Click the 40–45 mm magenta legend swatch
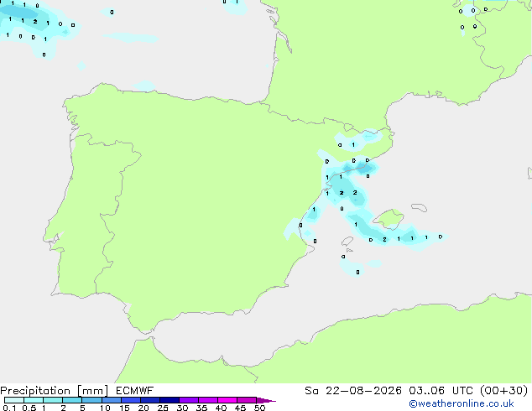Screen dimensions: 532x411 [x=227, y=400]
